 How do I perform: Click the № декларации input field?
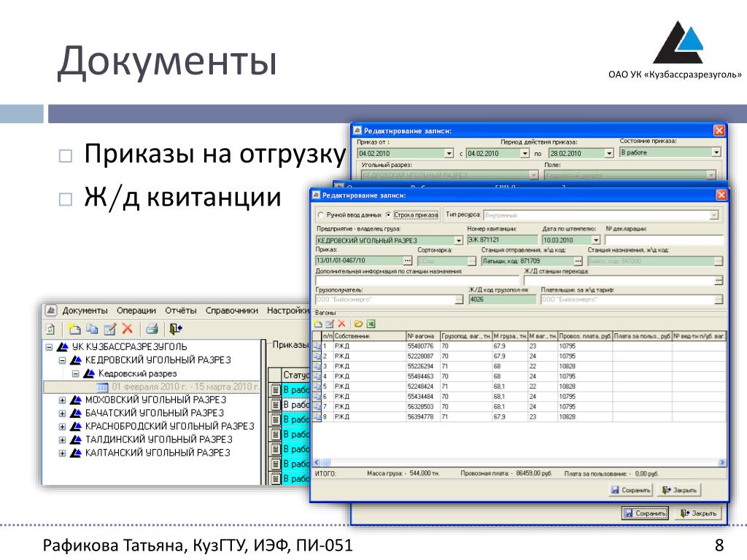[x=664, y=240]
